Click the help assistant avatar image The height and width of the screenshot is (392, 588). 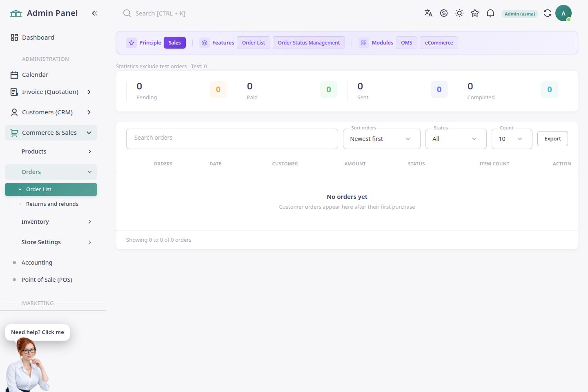pos(27,365)
